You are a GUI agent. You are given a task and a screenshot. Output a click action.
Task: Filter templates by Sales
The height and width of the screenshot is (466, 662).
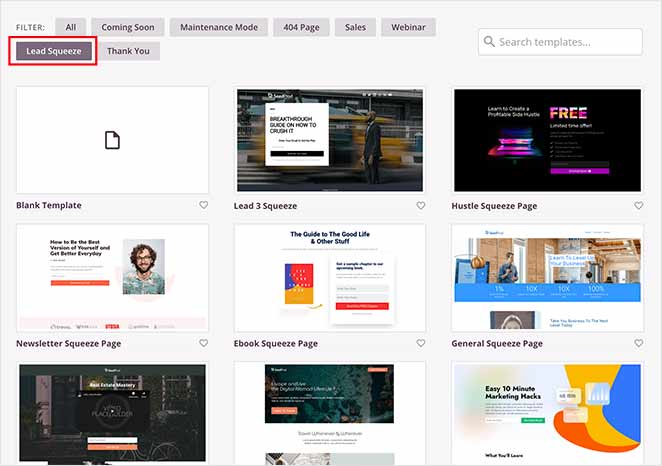[356, 27]
